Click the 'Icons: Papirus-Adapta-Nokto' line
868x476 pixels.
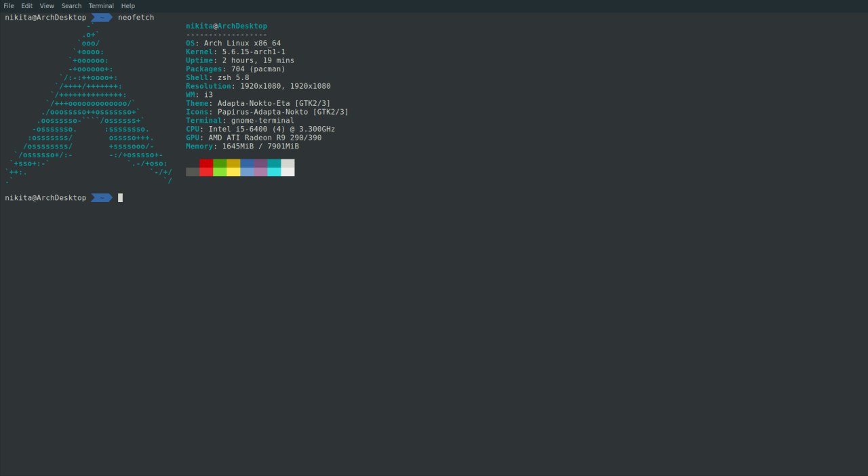click(x=267, y=112)
